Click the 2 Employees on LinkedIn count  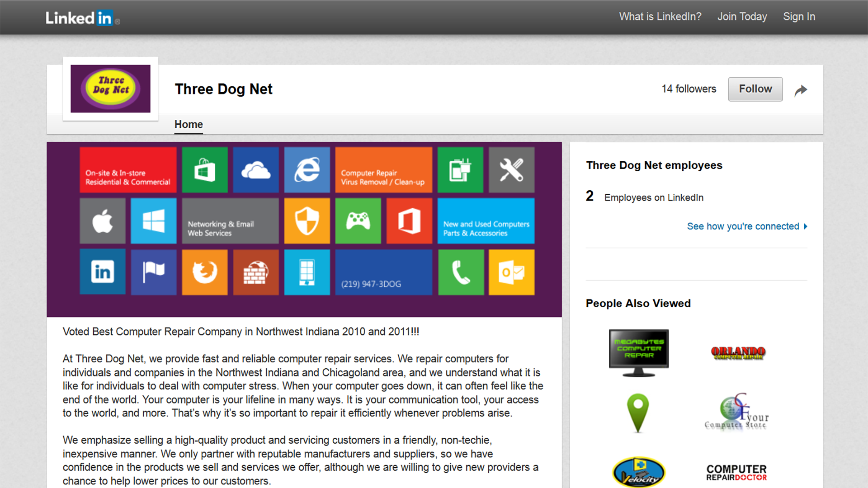click(645, 197)
